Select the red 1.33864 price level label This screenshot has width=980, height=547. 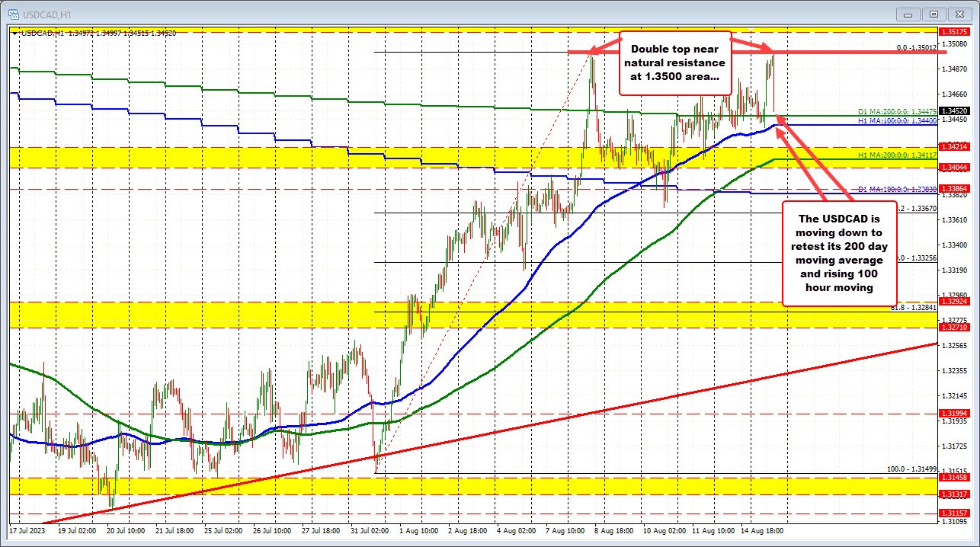[955, 187]
